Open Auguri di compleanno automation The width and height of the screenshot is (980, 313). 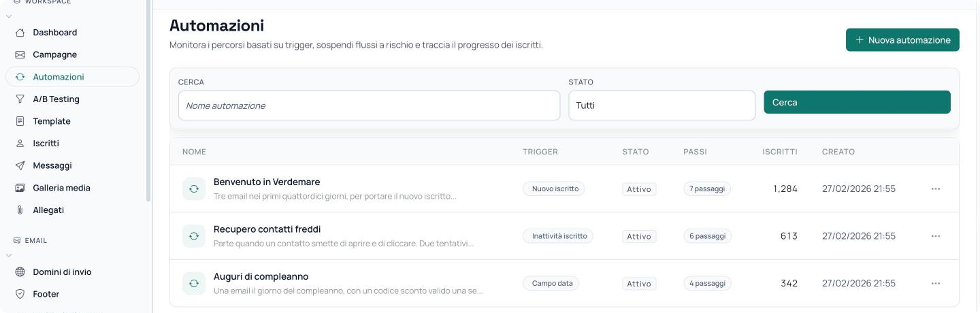coord(261,277)
